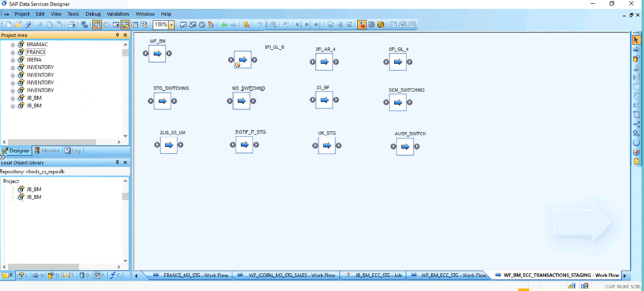Open the Transforms tab in object library
Image resolution: width=644 pixels, height=291 pixels.
pos(69,275)
